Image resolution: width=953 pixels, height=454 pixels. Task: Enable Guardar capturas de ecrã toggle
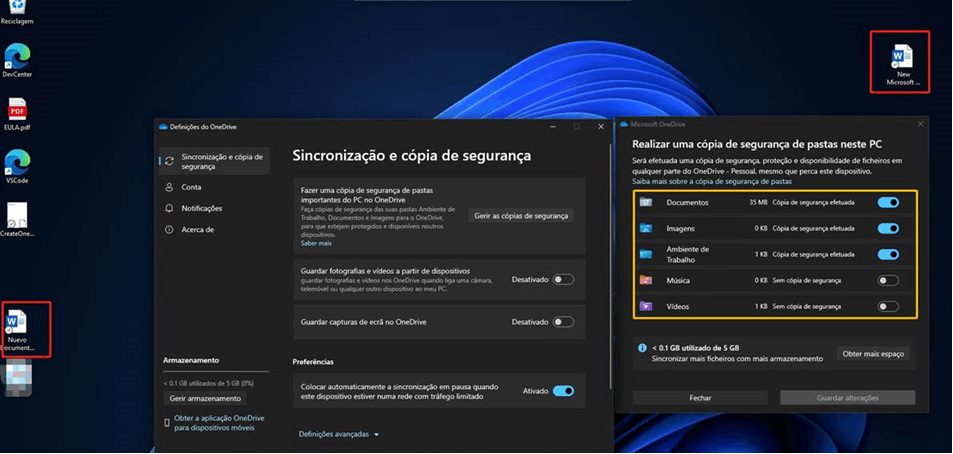pos(563,322)
